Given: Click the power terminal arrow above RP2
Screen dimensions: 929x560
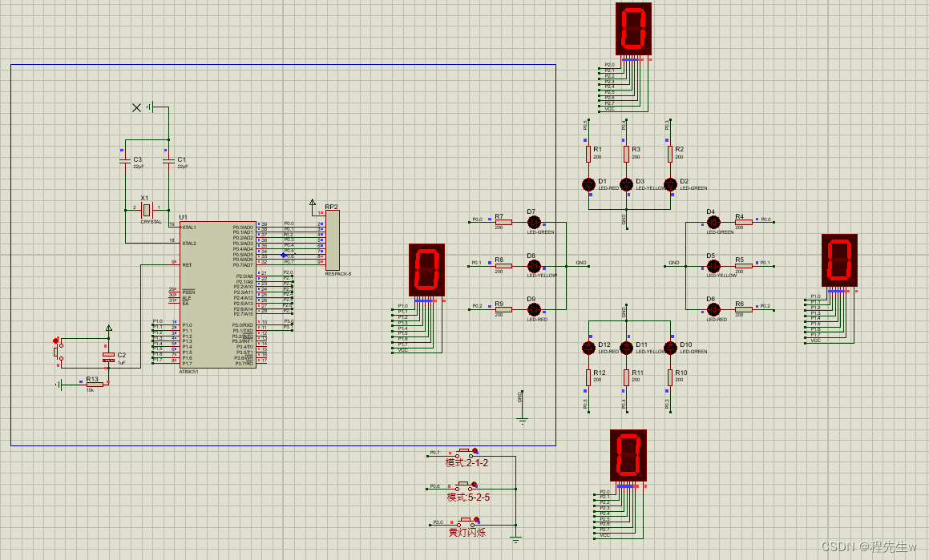Looking at the screenshot, I should click(x=313, y=203).
